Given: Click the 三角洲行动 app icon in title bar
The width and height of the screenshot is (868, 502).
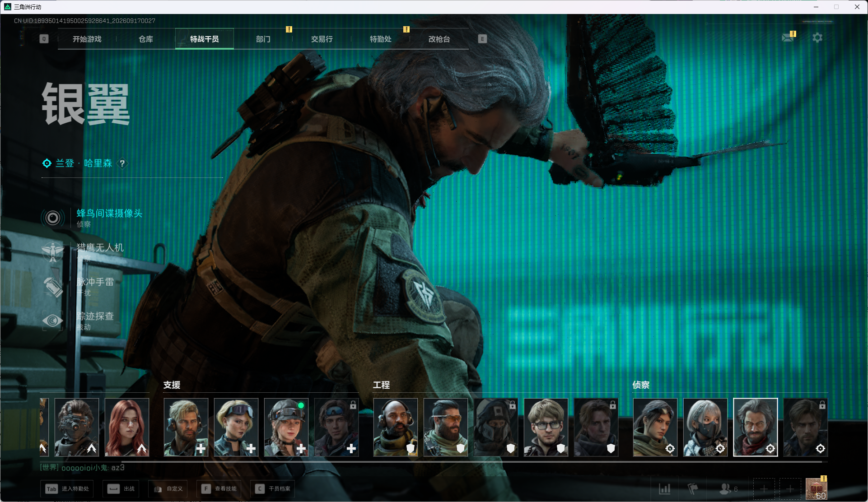Looking at the screenshot, I should pyautogui.click(x=7, y=7).
